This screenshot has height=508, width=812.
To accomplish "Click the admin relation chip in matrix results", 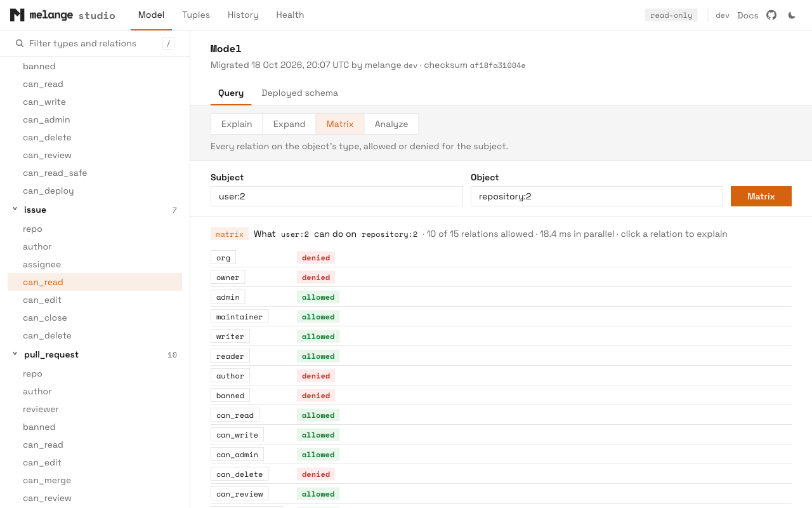I will [x=228, y=297].
